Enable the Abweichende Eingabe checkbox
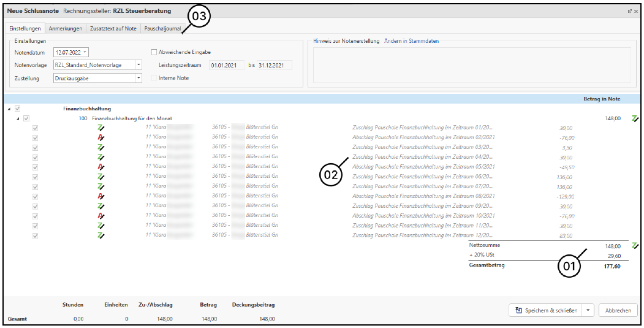 pyautogui.click(x=154, y=52)
